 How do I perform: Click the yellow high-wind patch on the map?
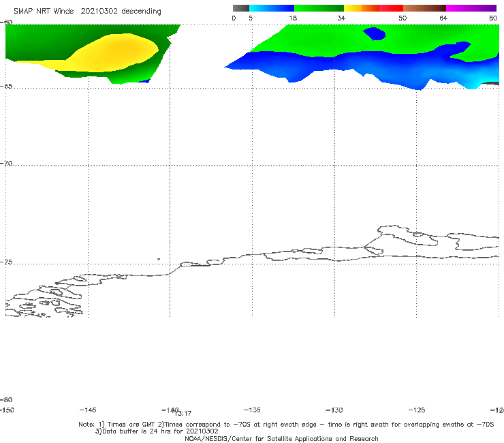[112, 53]
